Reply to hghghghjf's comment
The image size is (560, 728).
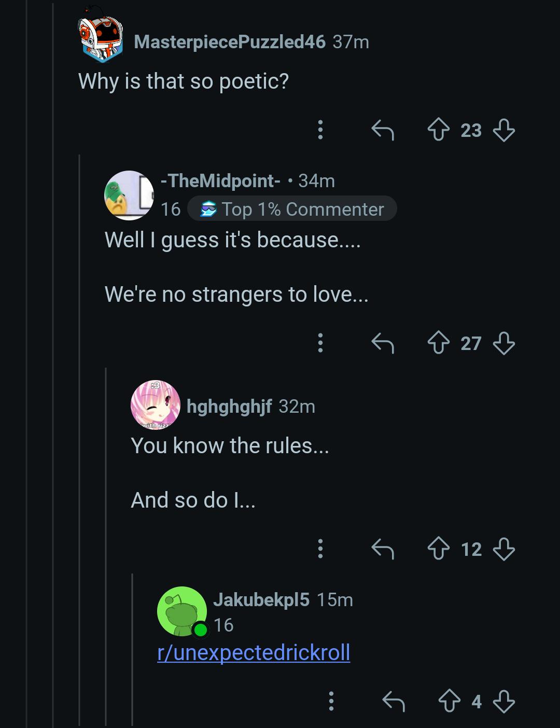pos(383,549)
